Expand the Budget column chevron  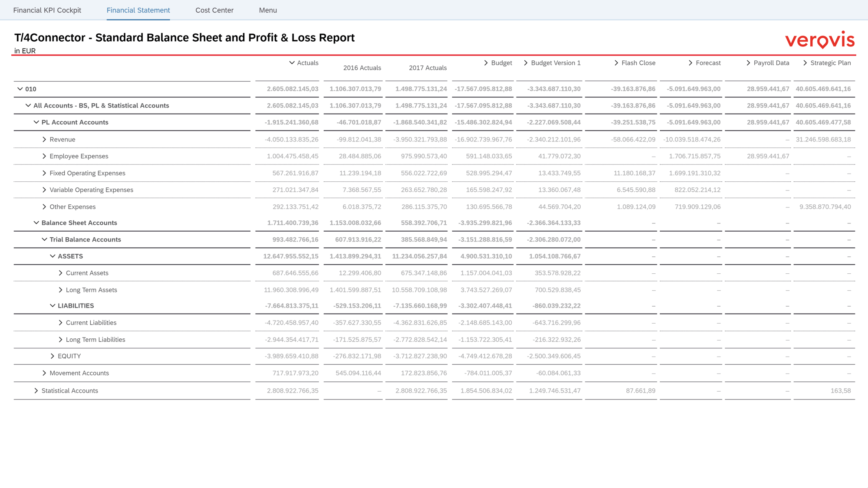(486, 63)
